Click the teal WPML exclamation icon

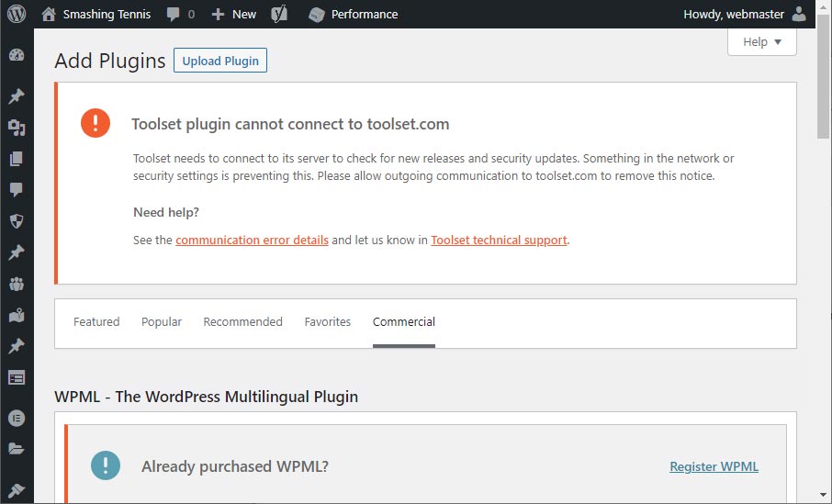pos(106,465)
